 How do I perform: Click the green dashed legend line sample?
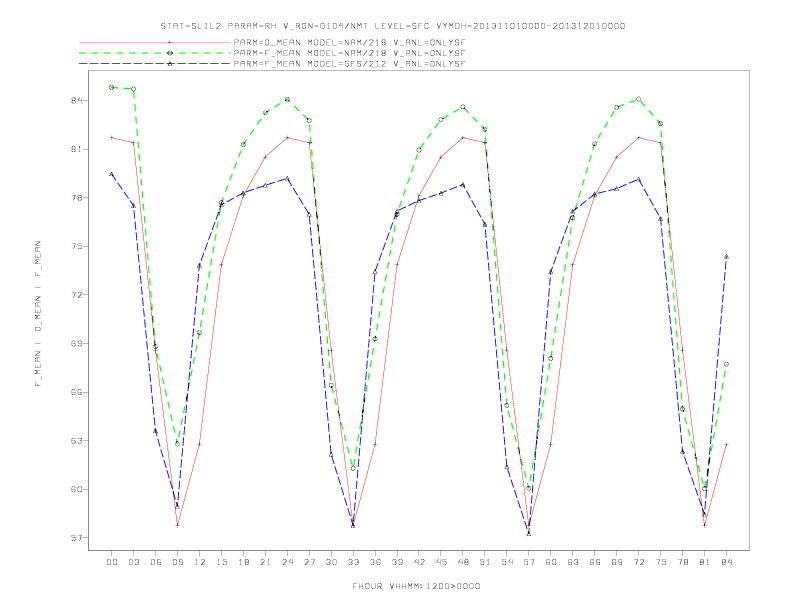click(155, 53)
